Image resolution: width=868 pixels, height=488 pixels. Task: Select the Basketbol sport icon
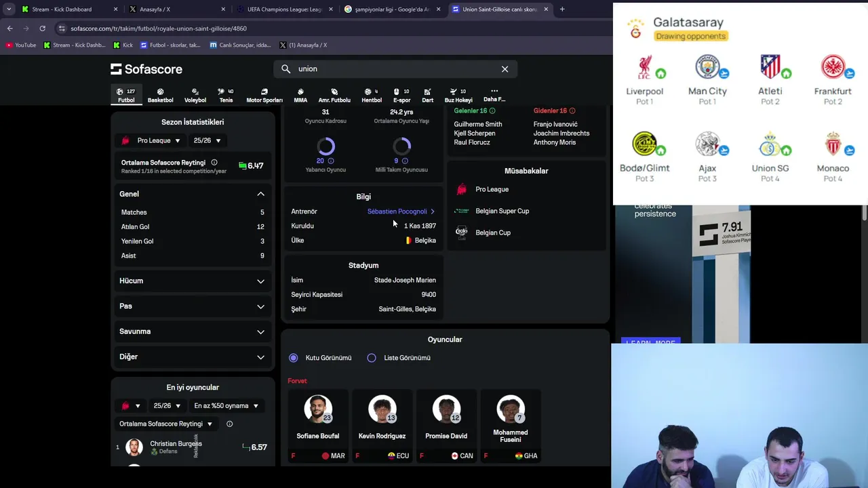point(160,95)
